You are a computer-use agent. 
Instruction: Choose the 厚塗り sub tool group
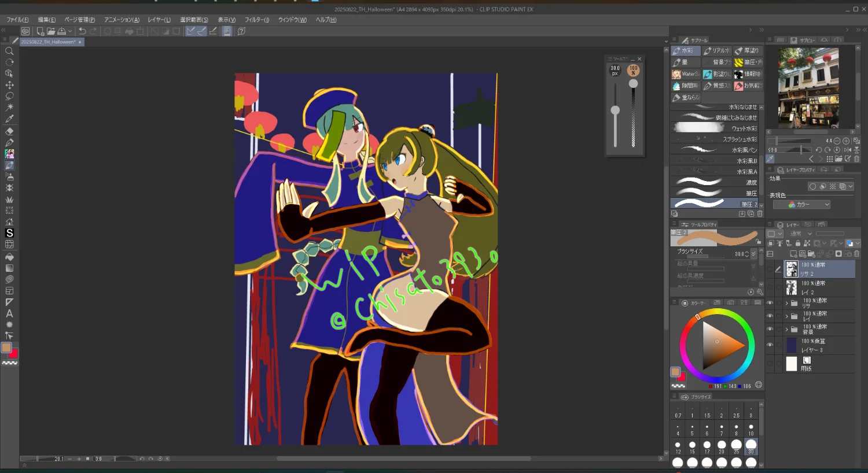748,51
